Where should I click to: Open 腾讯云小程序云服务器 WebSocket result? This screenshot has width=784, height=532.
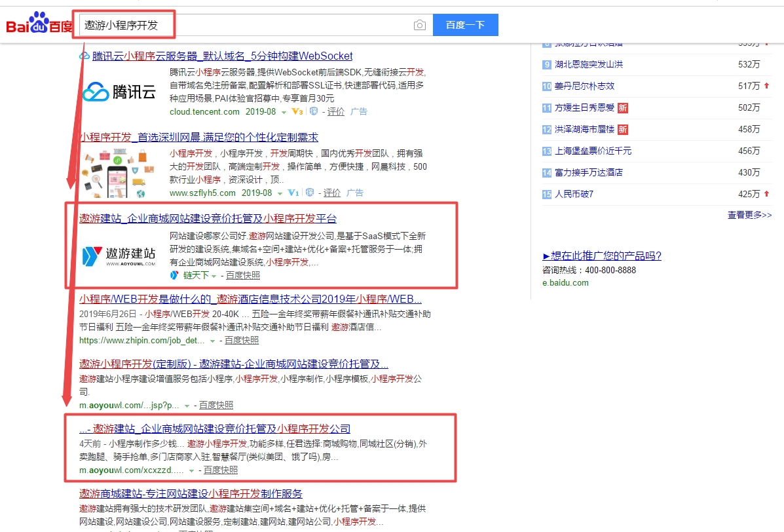[x=223, y=56]
